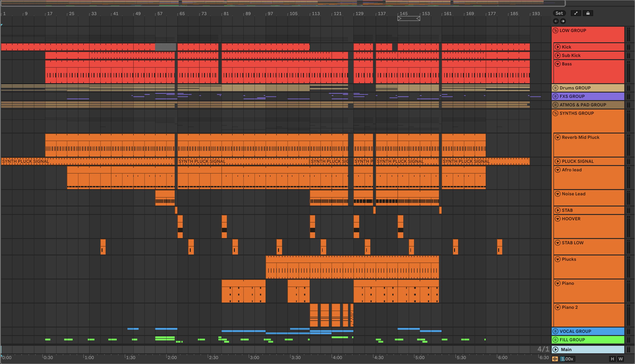Unfold the FILL GROUP icon

[555, 340]
